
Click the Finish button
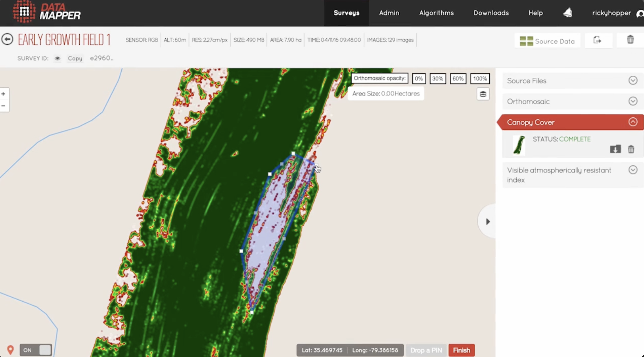(x=461, y=350)
